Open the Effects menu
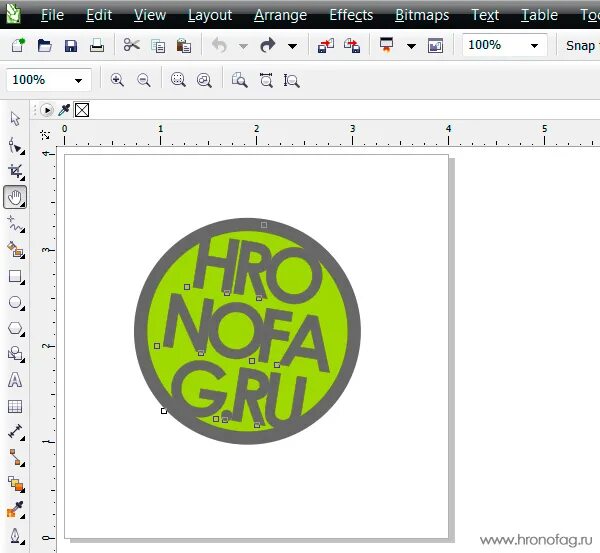The height and width of the screenshot is (553, 600). [x=351, y=15]
